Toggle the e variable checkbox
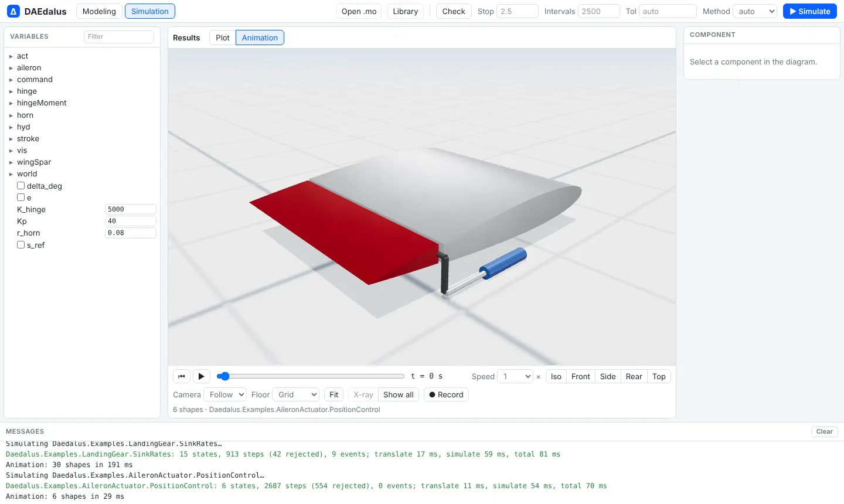Image resolution: width=844 pixels, height=504 pixels. (x=21, y=197)
